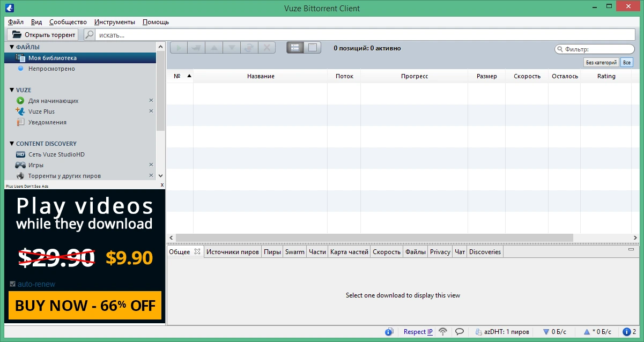Select the Для начинающих play icon item
Viewport: 644px width, 342px height.
[54, 101]
